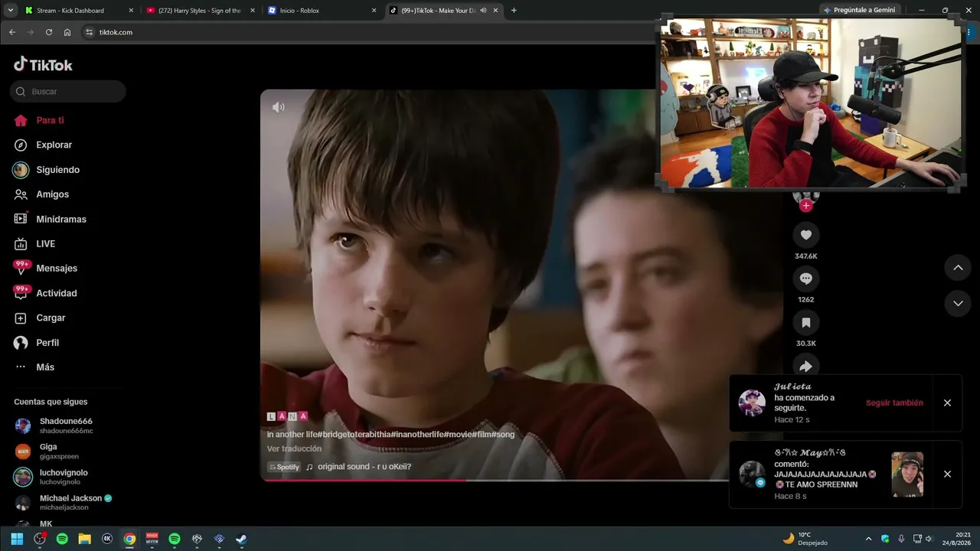Viewport: 980px width, 551px height.
Task: Close the Inicio - Roblox tab
Action: (x=374, y=11)
